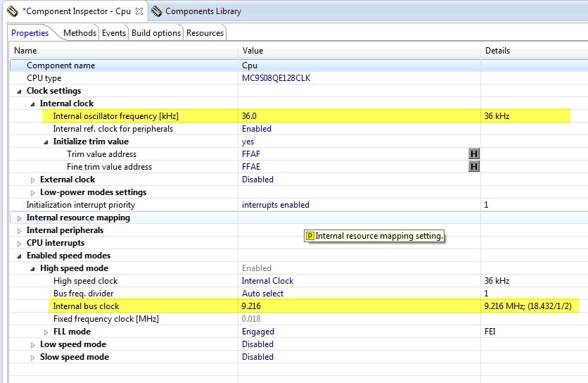Open the Events tab
The image size is (588, 383).
point(114,33)
